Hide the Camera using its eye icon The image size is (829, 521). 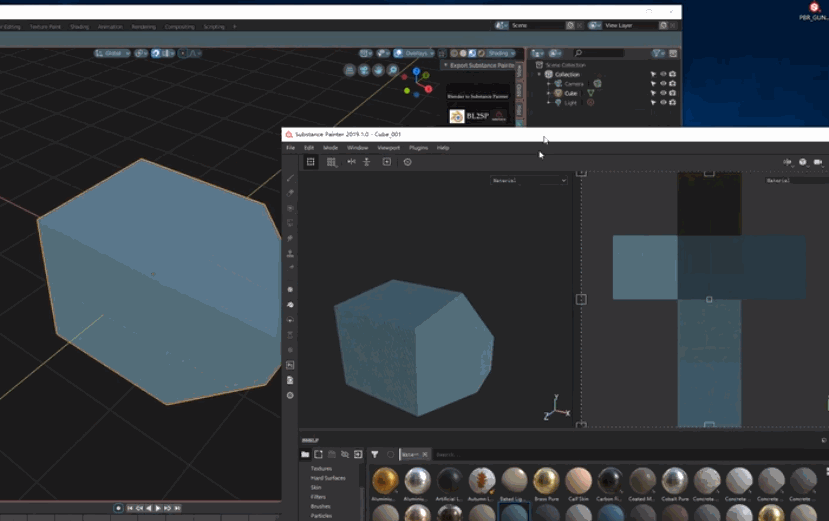pyautogui.click(x=663, y=84)
